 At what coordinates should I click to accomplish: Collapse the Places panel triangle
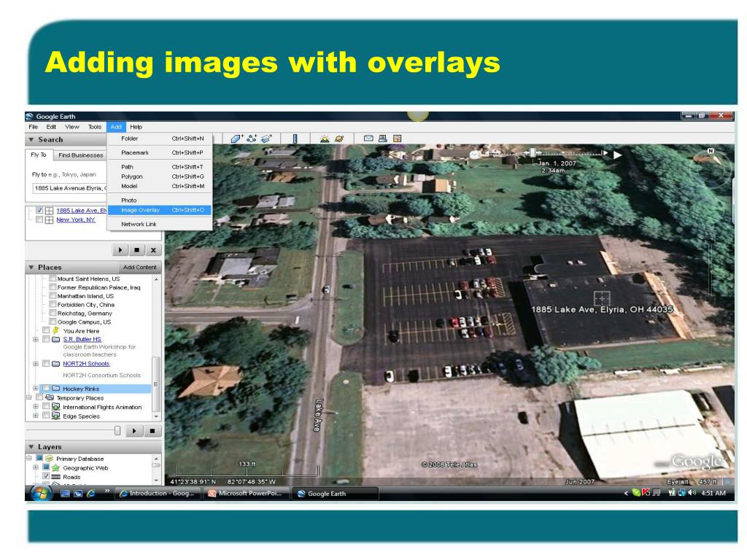[x=31, y=267]
